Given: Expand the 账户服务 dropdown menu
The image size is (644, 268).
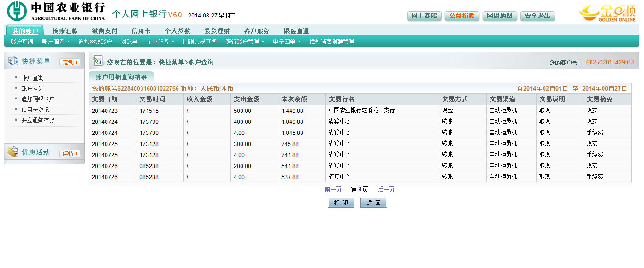Looking at the screenshot, I should coord(56,41).
